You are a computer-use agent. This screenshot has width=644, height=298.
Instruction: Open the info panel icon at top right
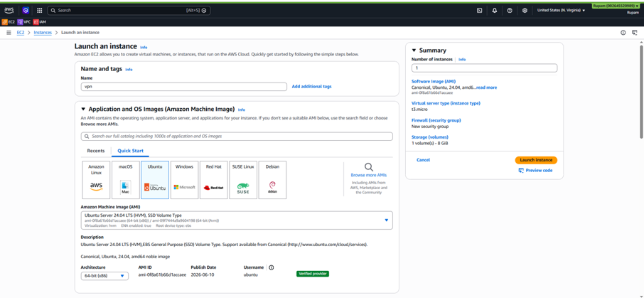tap(623, 33)
